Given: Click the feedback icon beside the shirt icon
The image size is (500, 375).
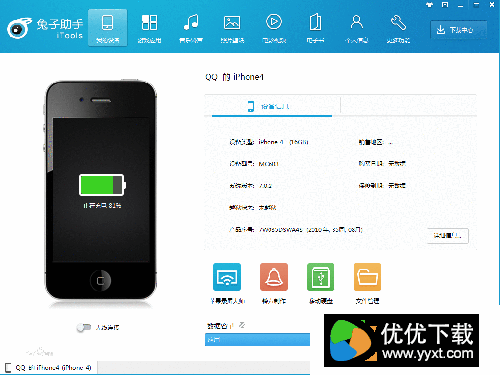Looking at the screenshot, I should (445, 5).
